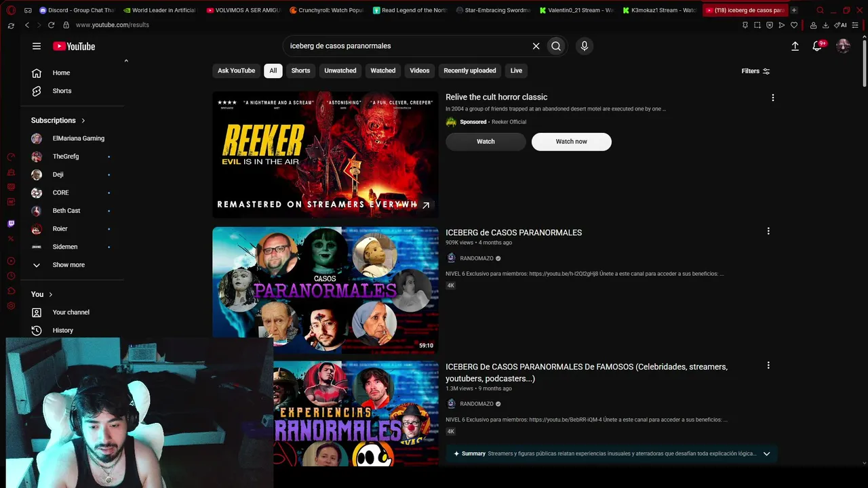Expand the You section

[41, 294]
